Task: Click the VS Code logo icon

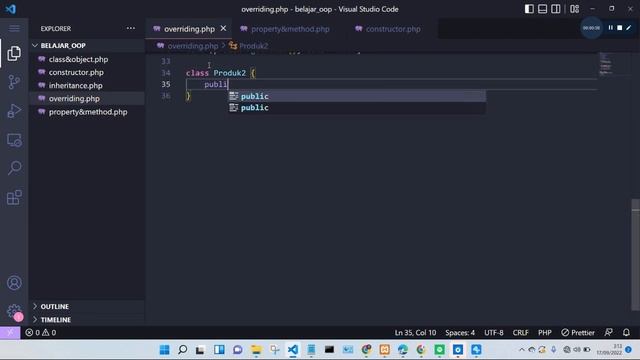Action: coord(11,9)
